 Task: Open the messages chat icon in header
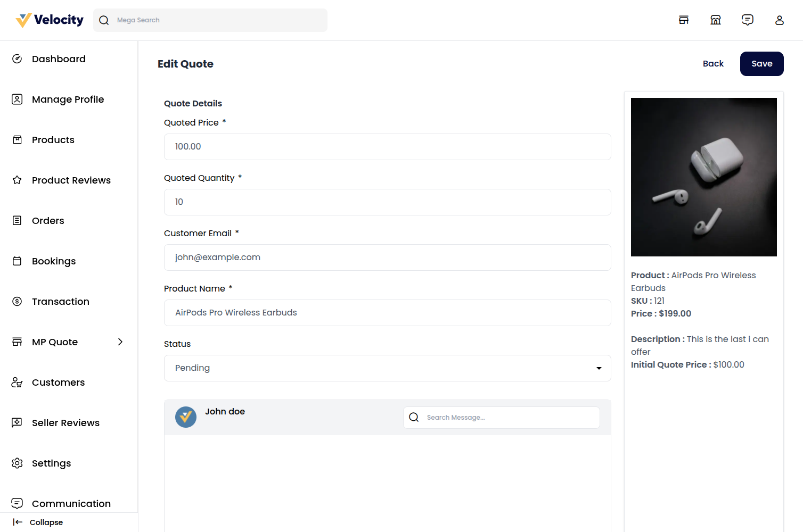coord(748,20)
